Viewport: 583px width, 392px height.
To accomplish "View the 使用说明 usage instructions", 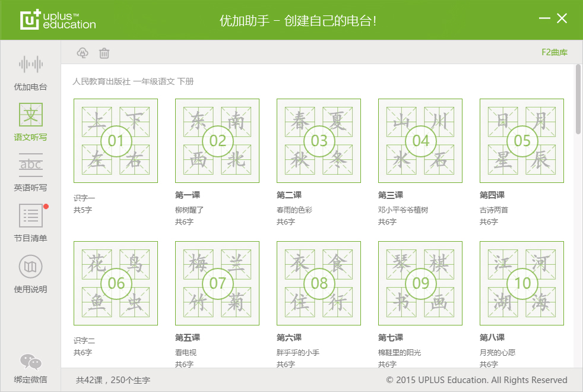I will [x=30, y=273].
